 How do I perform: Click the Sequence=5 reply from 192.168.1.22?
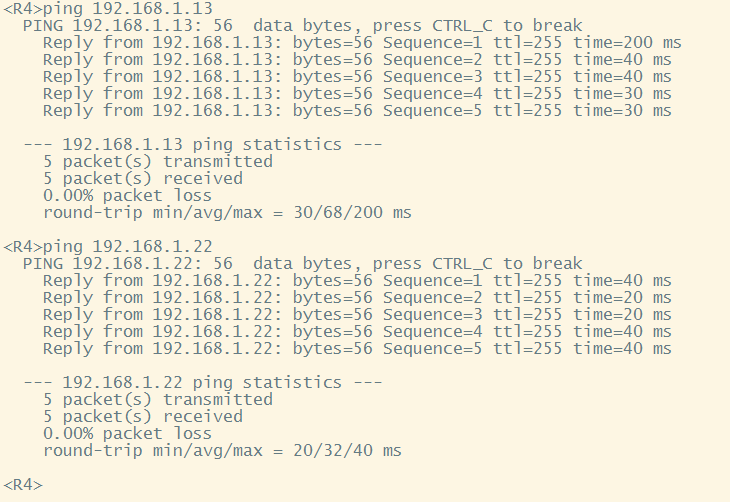pyautogui.click(x=357, y=349)
